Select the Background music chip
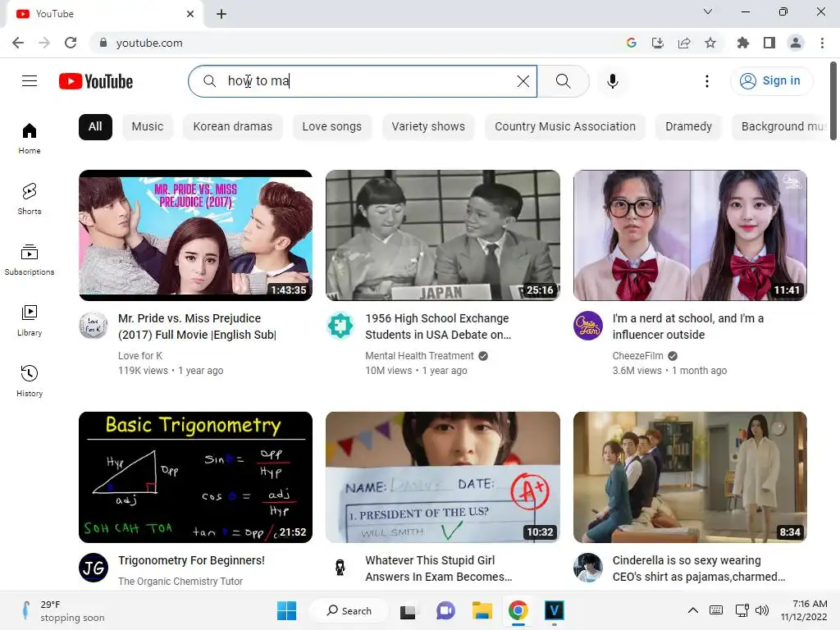Screen dimensions: 840x630 click(x=781, y=127)
